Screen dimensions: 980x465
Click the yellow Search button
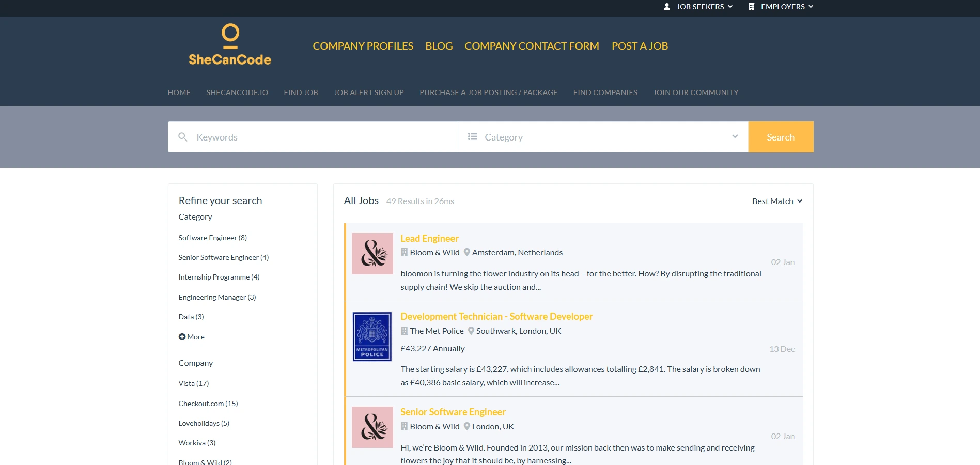pos(781,137)
